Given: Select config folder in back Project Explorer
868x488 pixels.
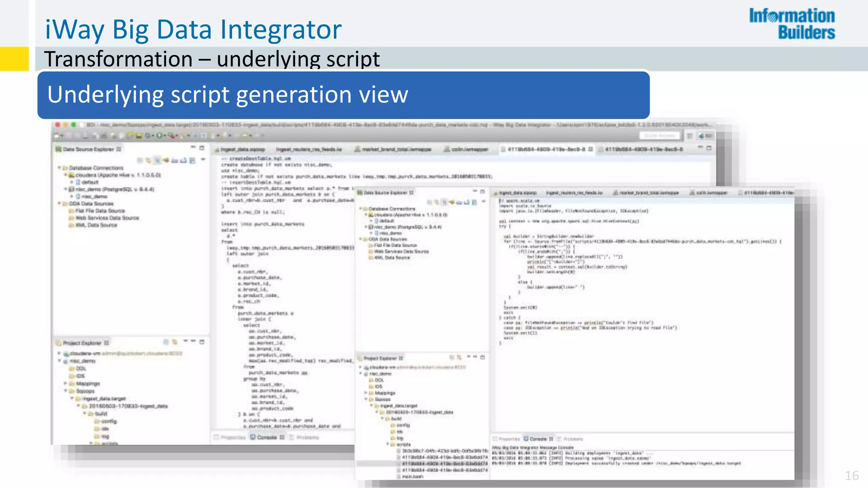Looking at the screenshot, I should [x=106, y=421].
